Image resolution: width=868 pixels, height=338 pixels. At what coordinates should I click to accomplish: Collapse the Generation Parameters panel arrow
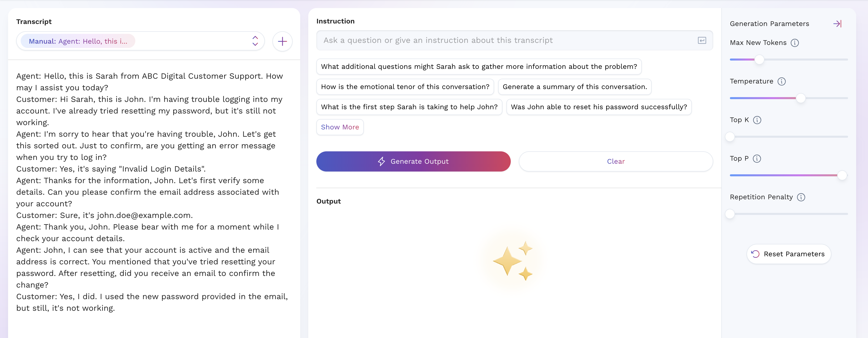(837, 23)
